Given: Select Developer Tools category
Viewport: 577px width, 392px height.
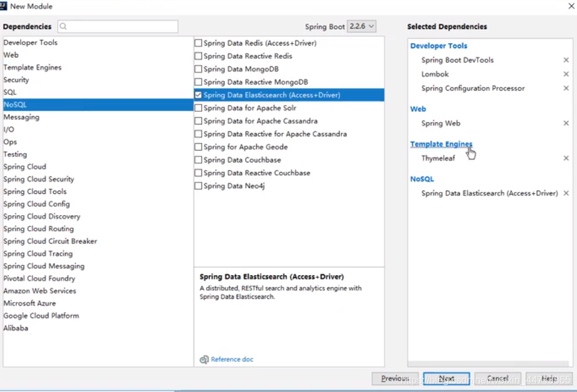Looking at the screenshot, I should 98,43.
